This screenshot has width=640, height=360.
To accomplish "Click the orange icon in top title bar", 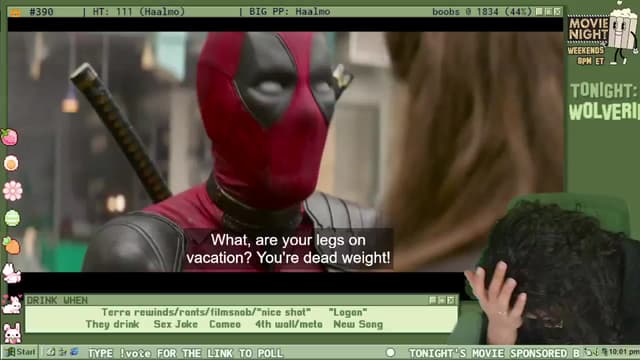I will point(15,12).
